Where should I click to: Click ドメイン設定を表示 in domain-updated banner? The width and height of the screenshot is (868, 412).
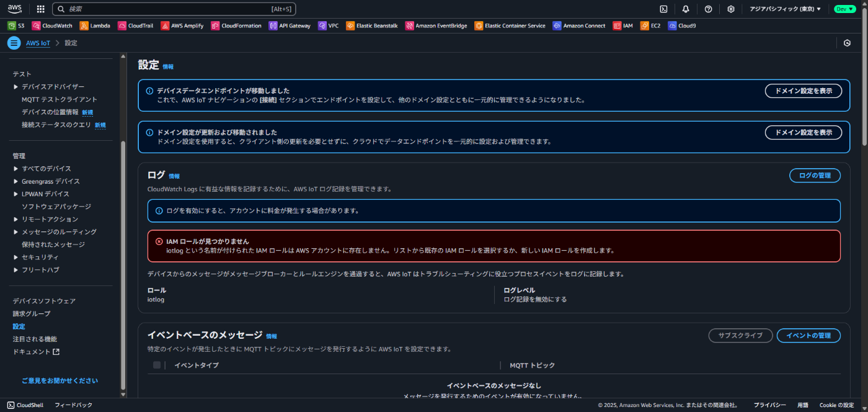click(x=803, y=132)
